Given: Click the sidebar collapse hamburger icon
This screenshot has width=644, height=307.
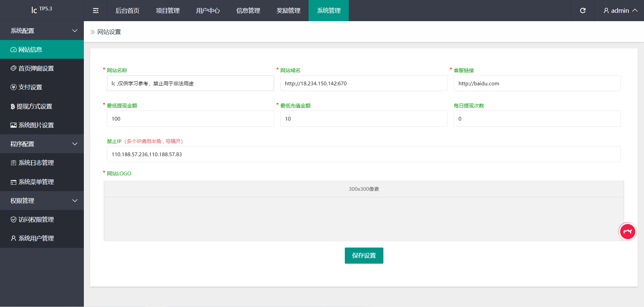Looking at the screenshot, I should 96,11.
